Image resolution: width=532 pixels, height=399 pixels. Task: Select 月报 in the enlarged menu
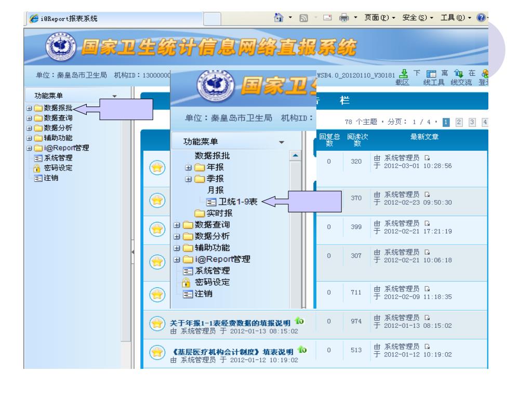[x=216, y=190]
